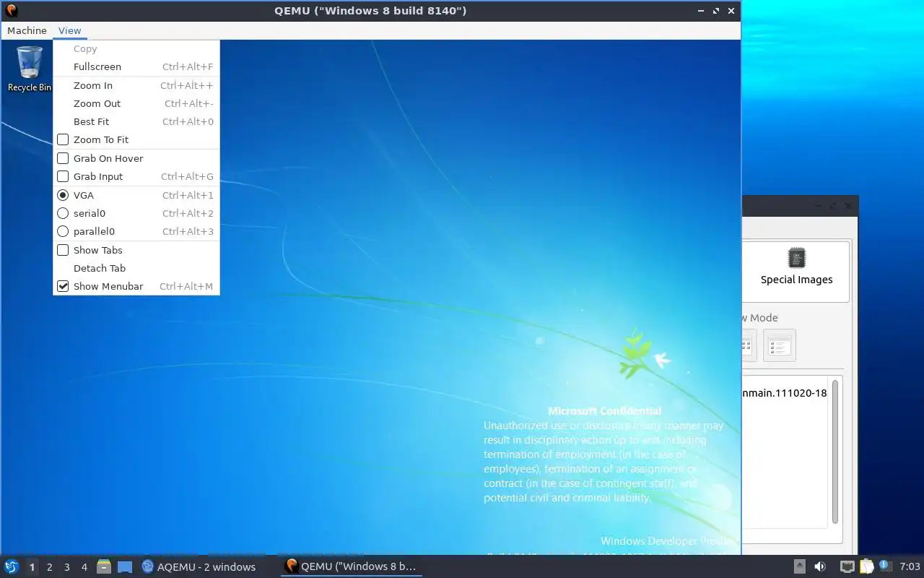This screenshot has width=924, height=578.
Task: Toggle Grab On Hover option
Action: tap(63, 158)
